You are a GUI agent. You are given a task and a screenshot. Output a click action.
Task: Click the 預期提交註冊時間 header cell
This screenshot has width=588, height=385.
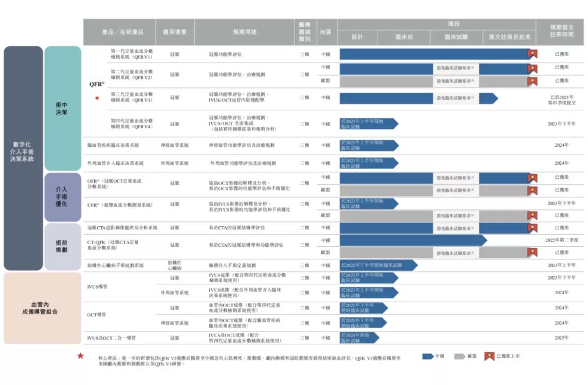pos(562,30)
